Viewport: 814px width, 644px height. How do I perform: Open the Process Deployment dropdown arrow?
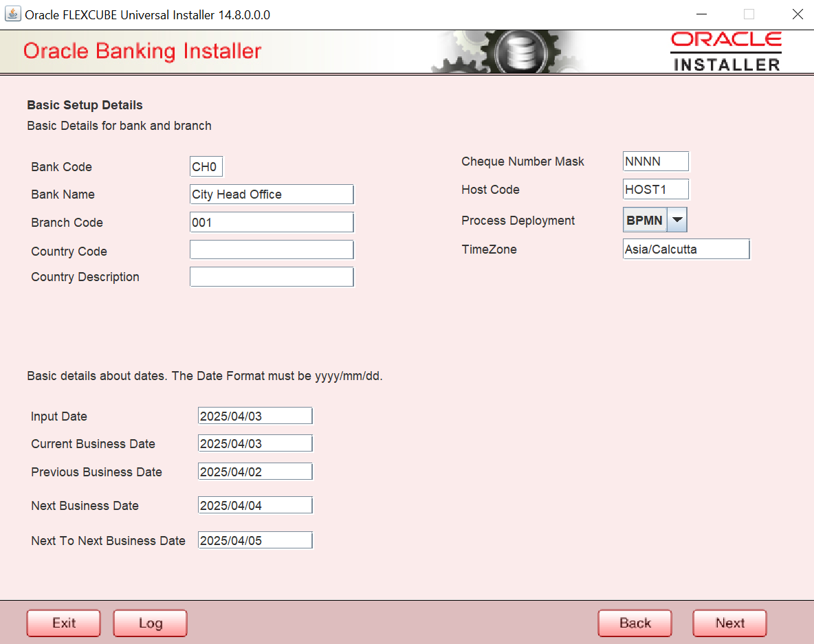[x=677, y=219]
